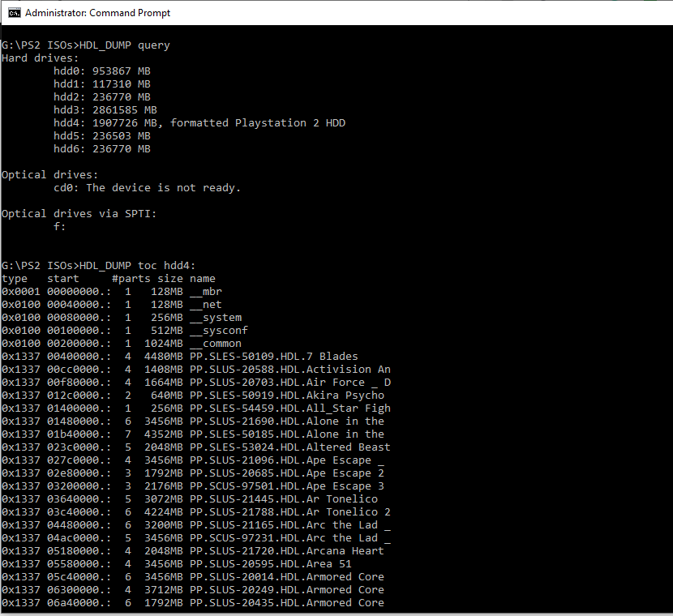Click the '__system' partition row
The height and width of the screenshot is (616, 673).
[122, 318]
